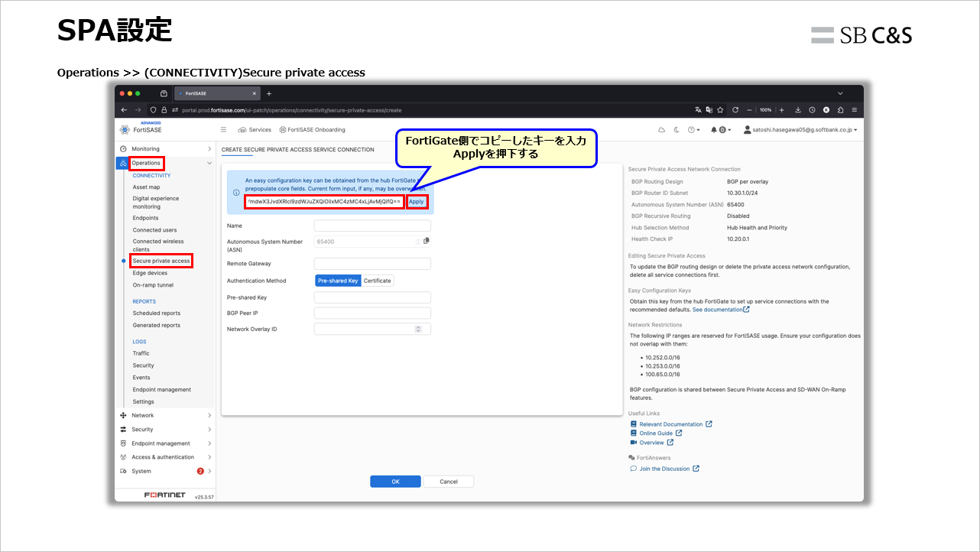Click the browser back arrow
The height and width of the screenshot is (552, 980).
125,110
